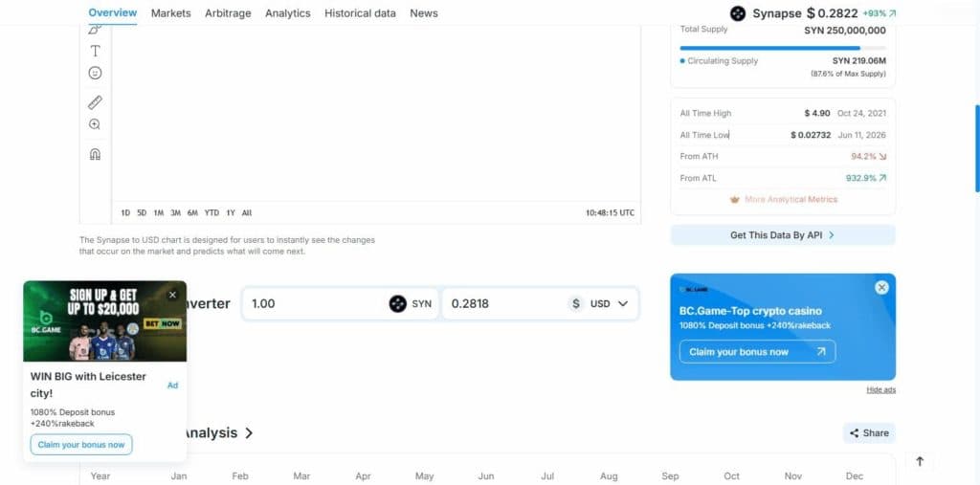Click the Hide ads link
Viewport: 980px width, 485px height.
tap(880, 390)
